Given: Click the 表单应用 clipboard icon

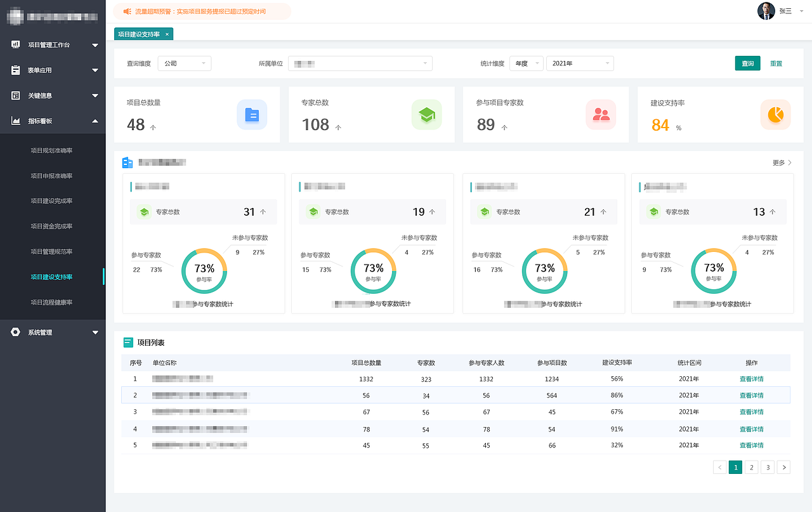Looking at the screenshot, I should coord(16,70).
